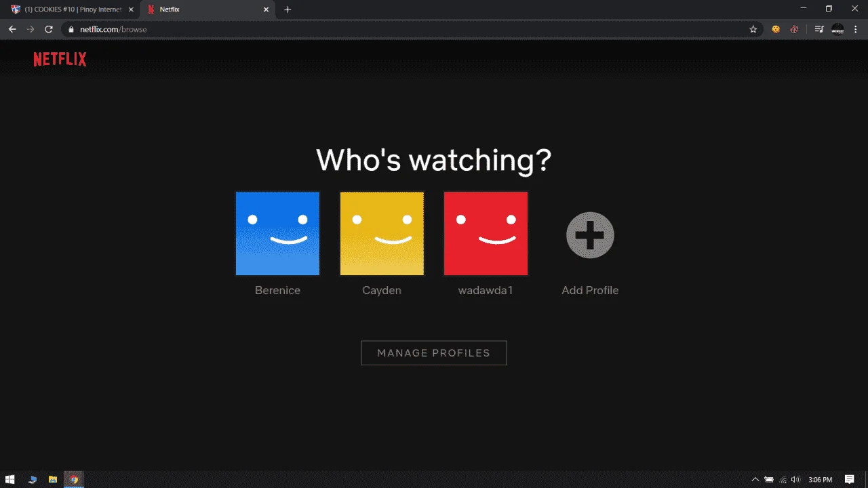Minimize the Chrome window
Image resolution: width=868 pixels, height=488 pixels.
click(x=804, y=9)
